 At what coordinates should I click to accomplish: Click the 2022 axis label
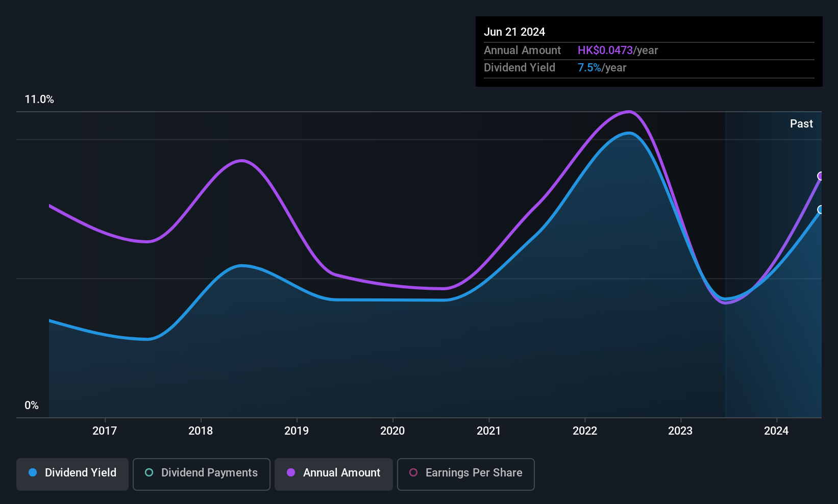click(x=585, y=431)
